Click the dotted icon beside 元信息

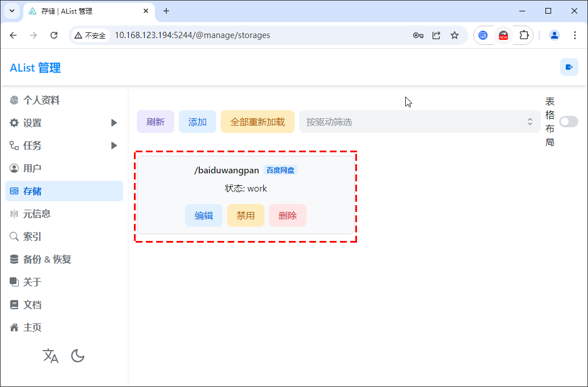(x=14, y=214)
